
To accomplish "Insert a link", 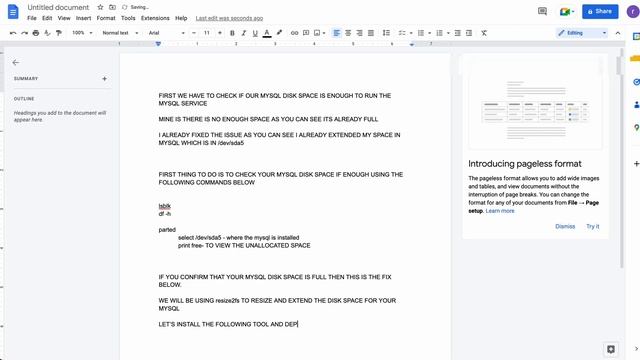I will click(294, 33).
